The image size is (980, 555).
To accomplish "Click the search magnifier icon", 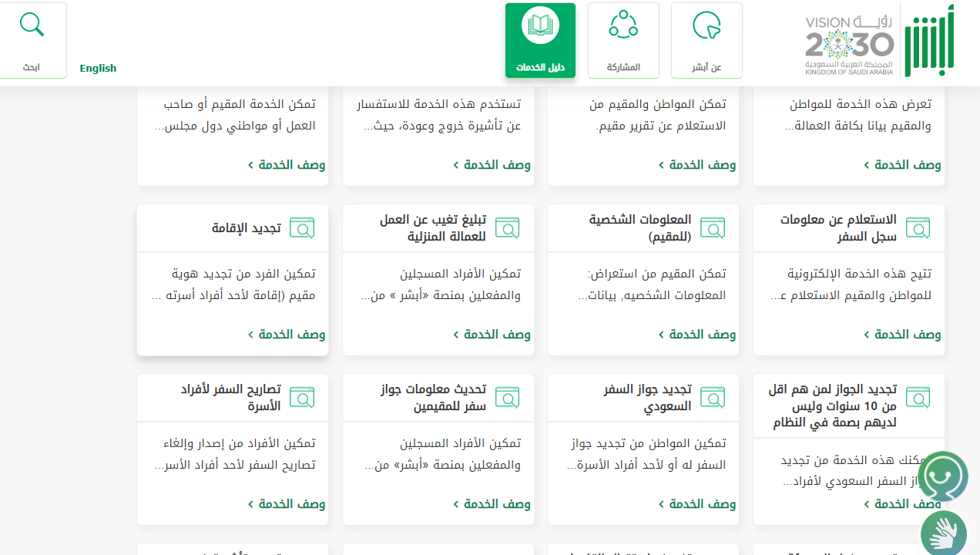I will (32, 25).
